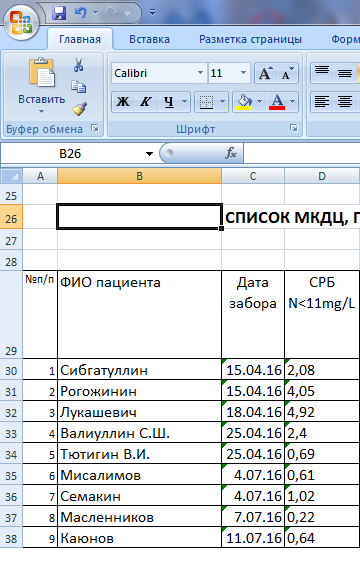360x574 pixels.
Task: Click the Increase Font Size icon
Action: [266, 73]
